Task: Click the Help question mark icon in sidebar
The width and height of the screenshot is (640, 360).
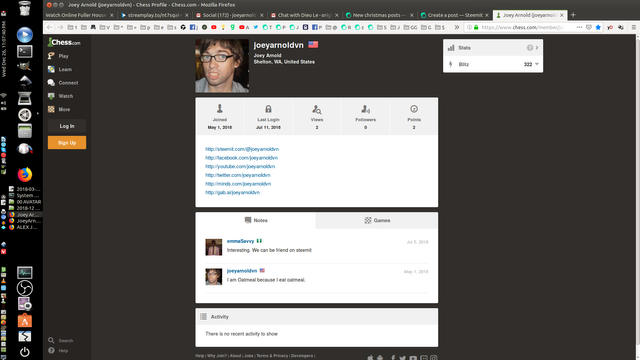Action: coord(51,351)
